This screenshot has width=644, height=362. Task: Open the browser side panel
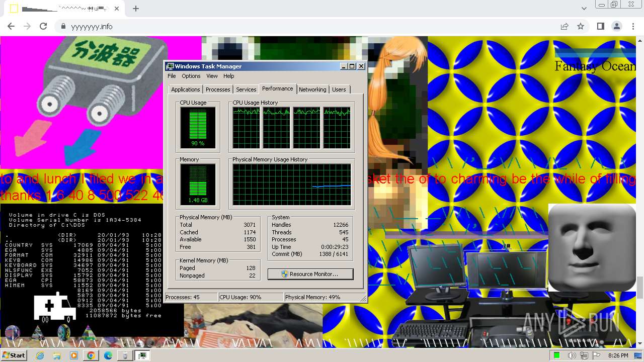[x=600, y=26]
